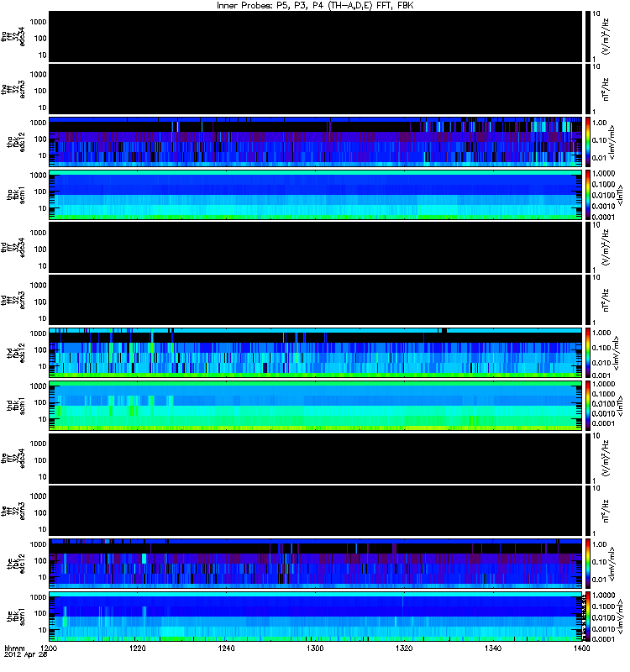
Task: Click the 1000 y-axis tick of tha fbk edc12
Action: click(x=38, y=123)
